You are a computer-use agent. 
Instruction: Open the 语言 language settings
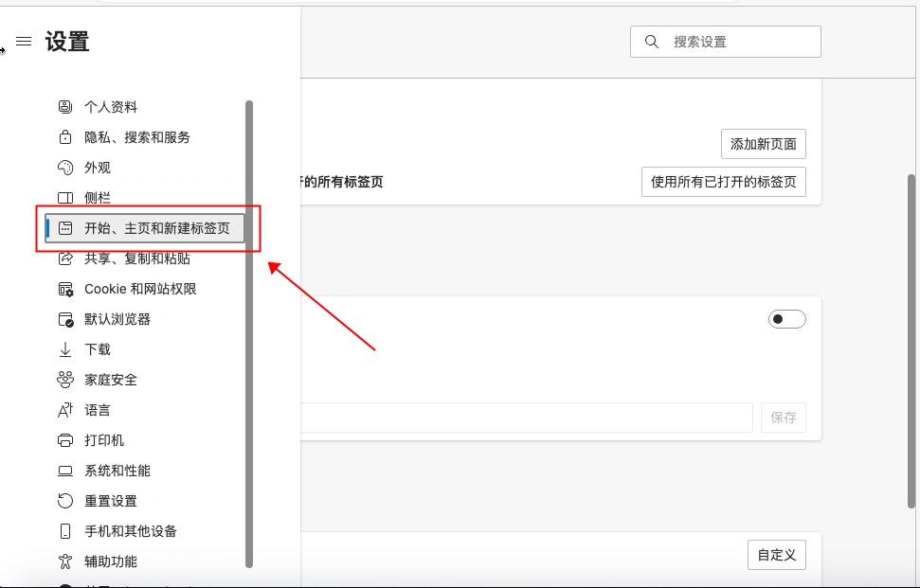[98, 410]
